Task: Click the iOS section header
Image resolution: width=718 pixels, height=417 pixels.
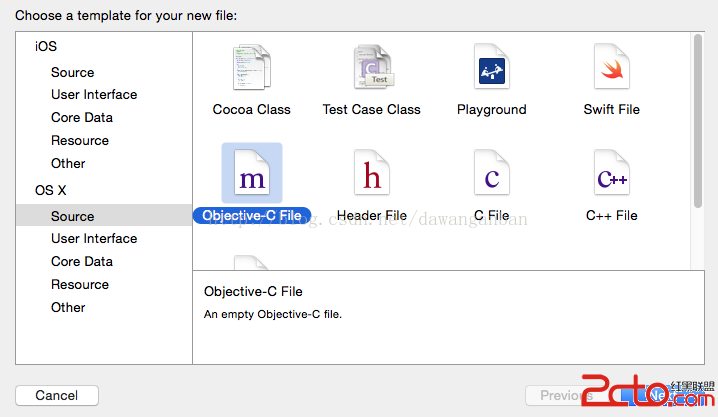Action: pos(46,46)
